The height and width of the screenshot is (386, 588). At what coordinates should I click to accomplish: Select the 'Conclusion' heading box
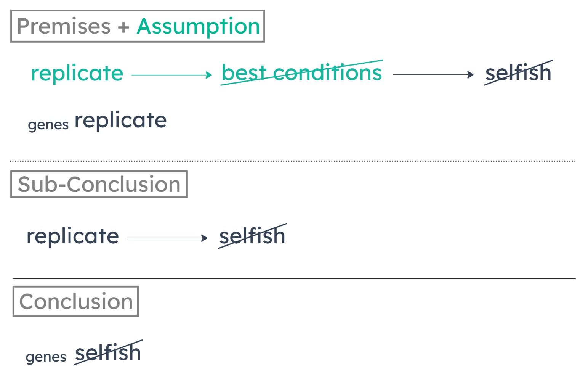[x=75, y=301]
